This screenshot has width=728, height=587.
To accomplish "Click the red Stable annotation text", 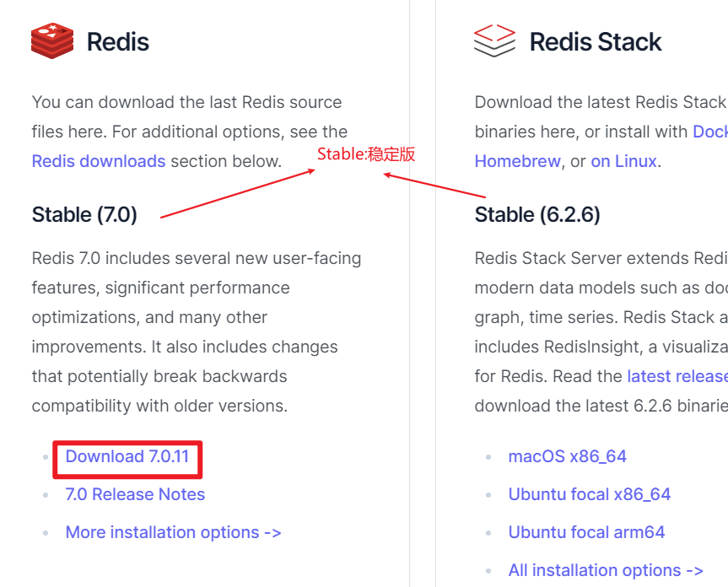I will tap(366, 154).
